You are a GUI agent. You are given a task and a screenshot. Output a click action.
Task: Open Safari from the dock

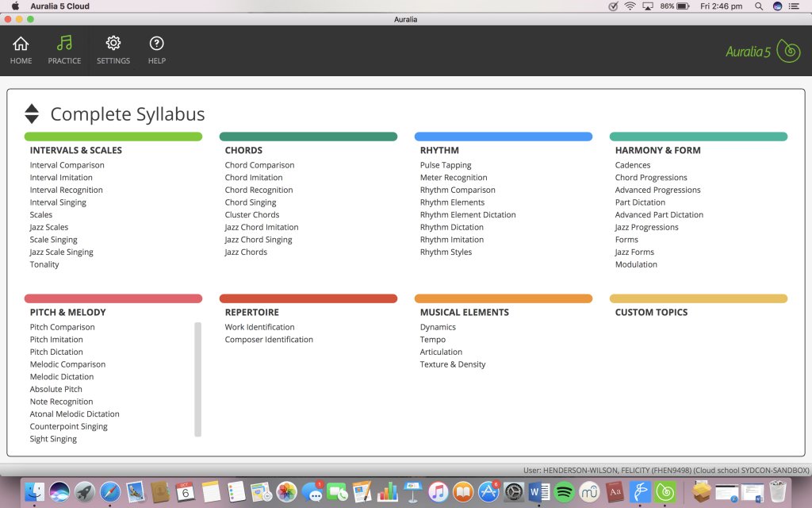tap(109, 491)
